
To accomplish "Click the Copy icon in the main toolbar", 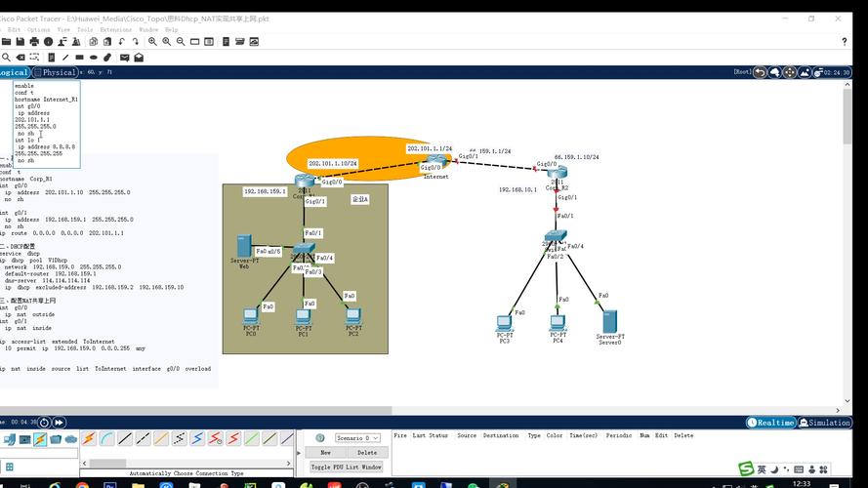I will click(93, 42).
